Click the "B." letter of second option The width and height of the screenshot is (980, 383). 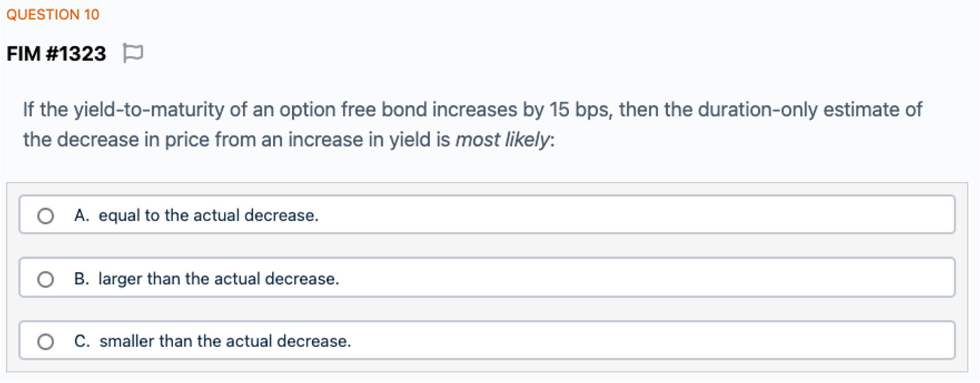click(81, 279)
